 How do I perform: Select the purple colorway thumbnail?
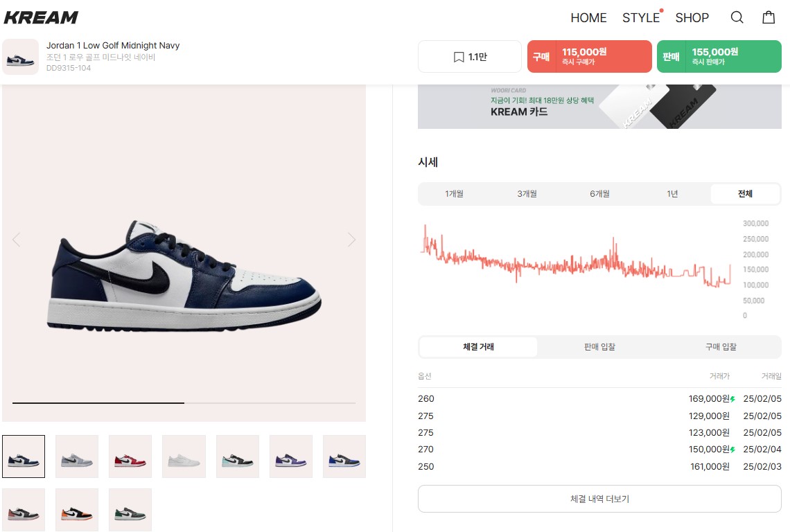pyautogui.click(x=291, y=456)
